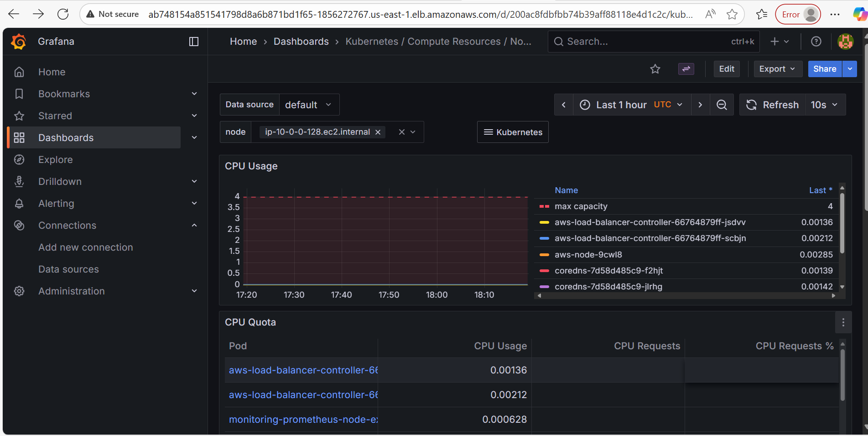Click the Edit dashboard button
The width and height of the screenshot is (868, 436).
[x=726, y=69]
